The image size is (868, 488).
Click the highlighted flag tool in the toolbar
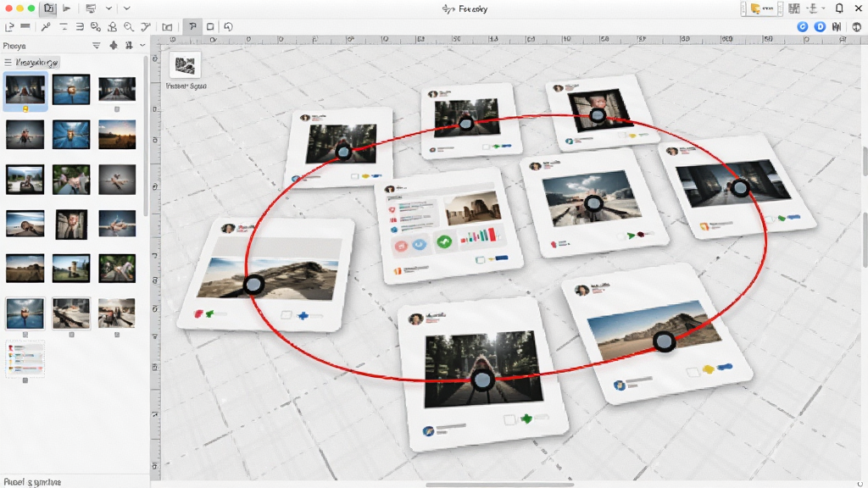tap(192, 26)
